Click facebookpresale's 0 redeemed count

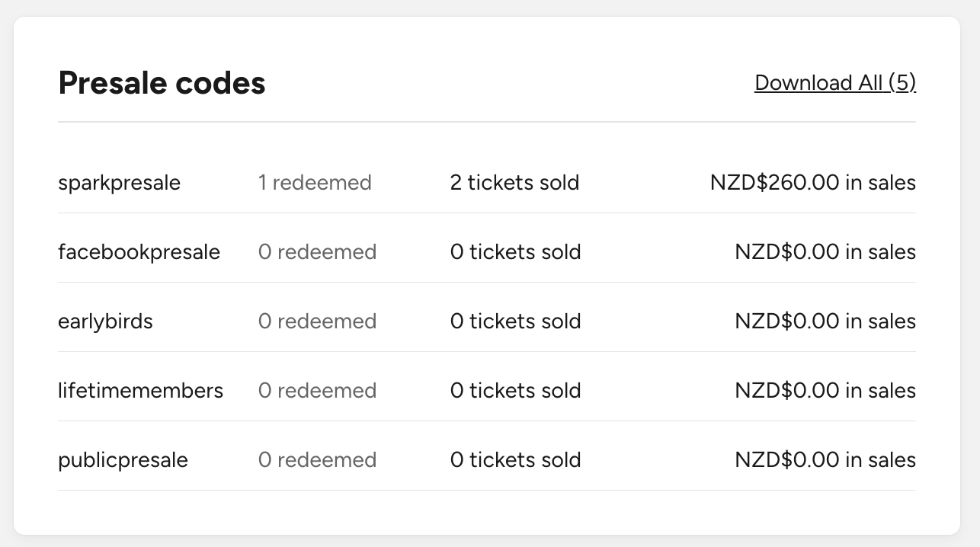click(x=317, y=252)
